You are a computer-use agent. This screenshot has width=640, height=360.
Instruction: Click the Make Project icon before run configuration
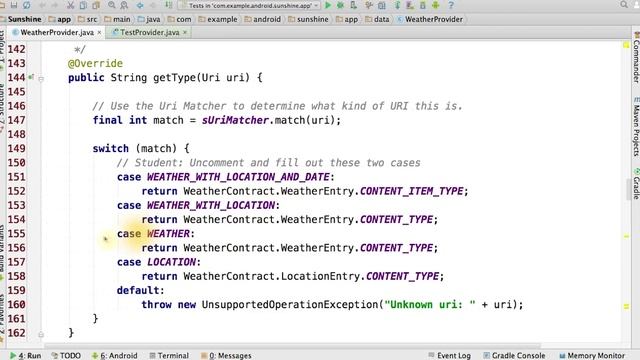(x=169, y=5)
